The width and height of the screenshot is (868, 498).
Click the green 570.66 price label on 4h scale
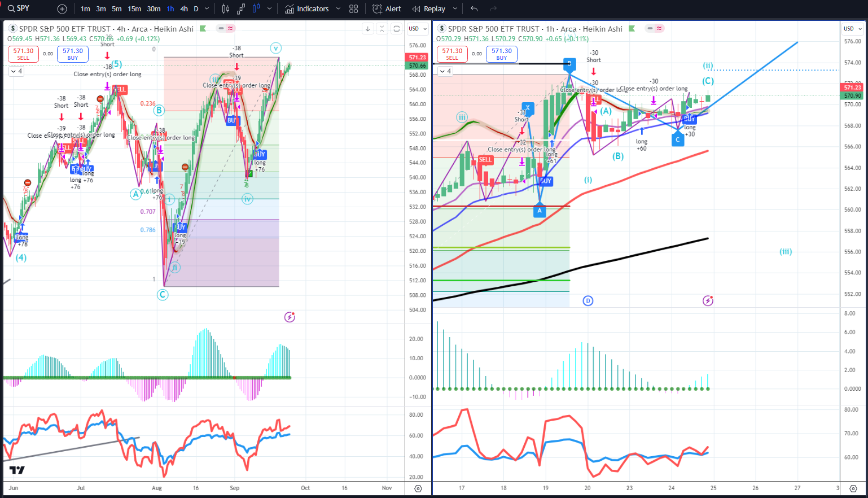(418, 65)
